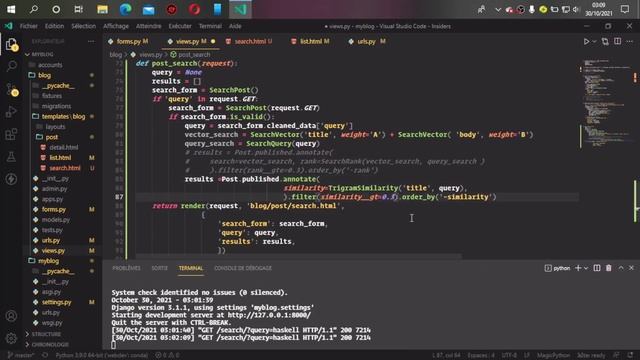Open Mail app from taskbar

click(149, 9)
